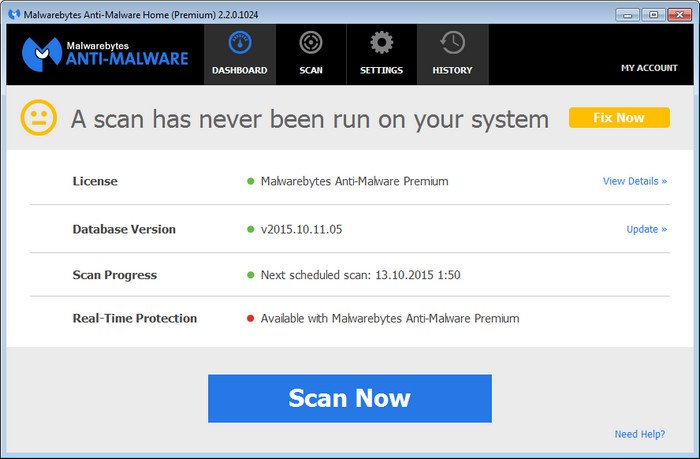The width and height of the screenshot is (700, 459).
Task: Click the green Database Version status dot
Action: click(x=250, y=229)
